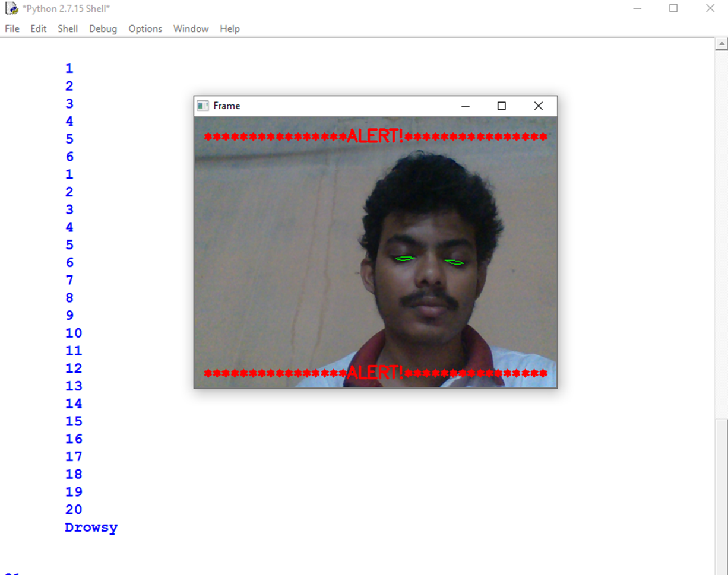Open the Debug menu
728x575 pixels.
click(102, 28)
